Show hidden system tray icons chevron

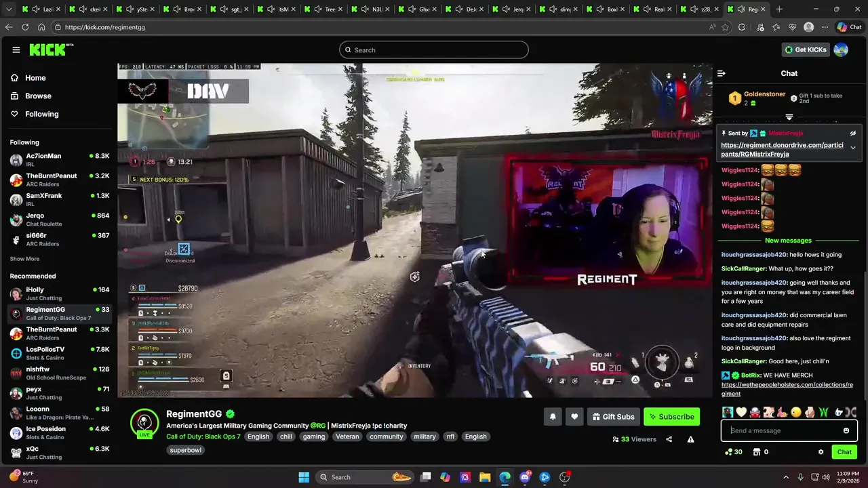(x=786, y=477)
